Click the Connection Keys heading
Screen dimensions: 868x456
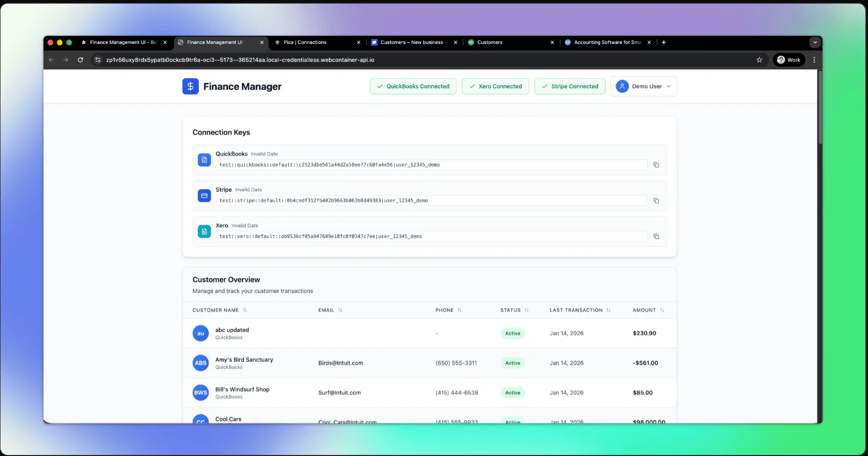(221, 132)
